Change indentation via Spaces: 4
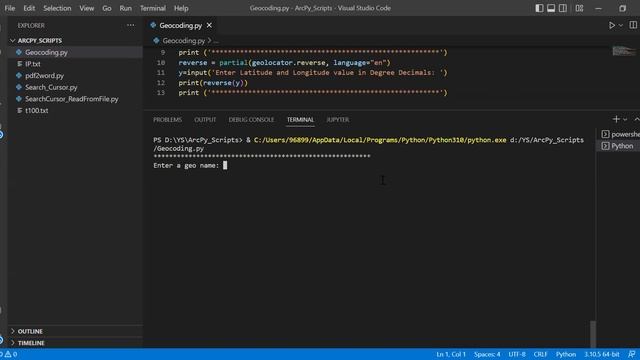This screenshot has height=360, width=640. (487, 354)
